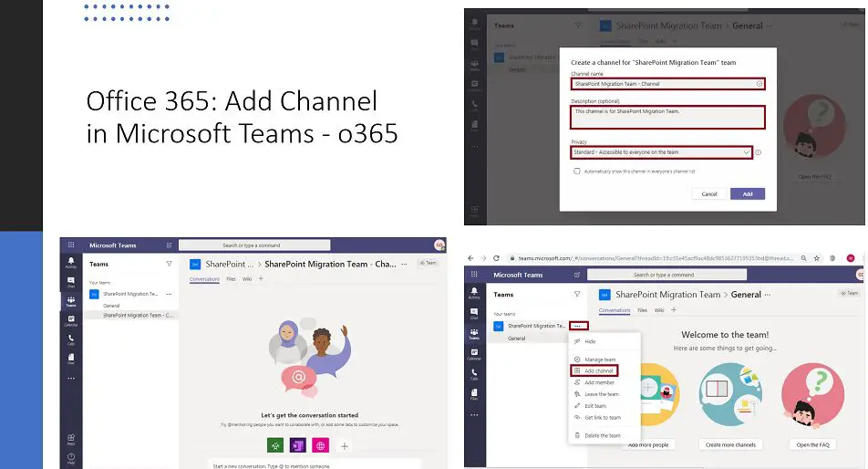This screenshot has width=868, height=469.
Task: Switch to Files tab in browser screenshot
Action: click(x=642, y=310)
